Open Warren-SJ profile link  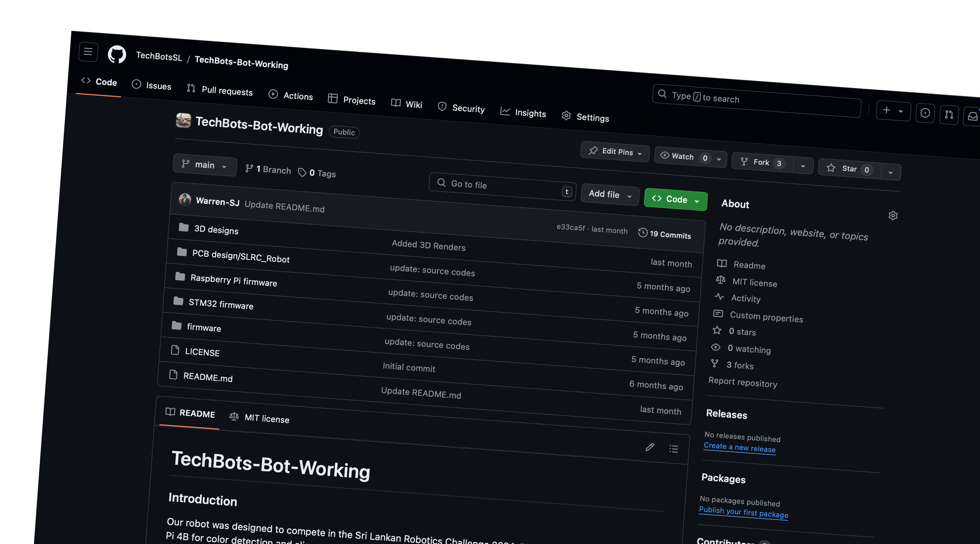[218, 201]
